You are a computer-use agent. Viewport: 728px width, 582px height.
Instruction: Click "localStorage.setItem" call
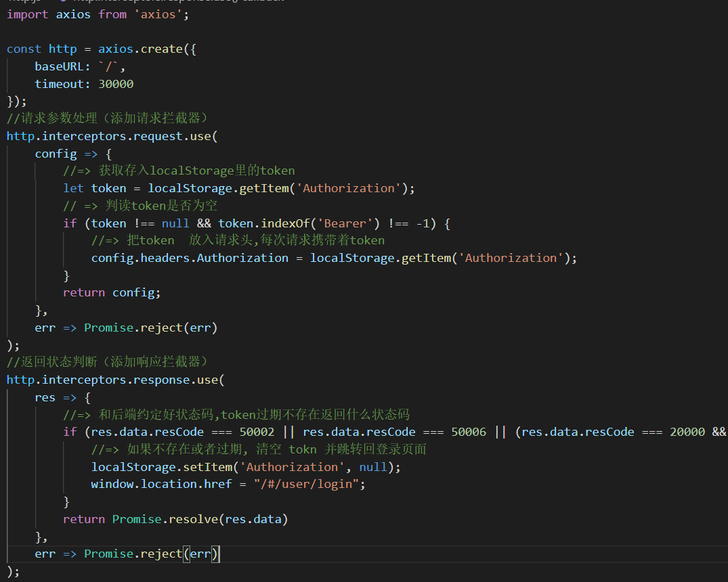click(162, 467)
